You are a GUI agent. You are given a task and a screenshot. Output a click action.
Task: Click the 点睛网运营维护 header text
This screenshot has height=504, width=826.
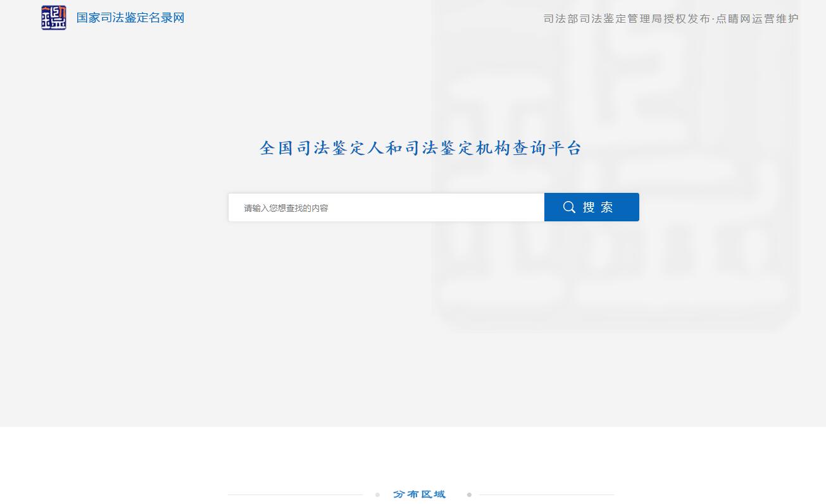[x=757, y=19]
